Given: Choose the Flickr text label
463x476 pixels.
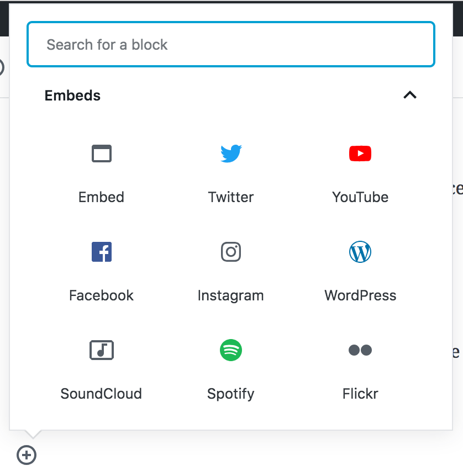Looking at the screenshot, I should coord(360,394).
